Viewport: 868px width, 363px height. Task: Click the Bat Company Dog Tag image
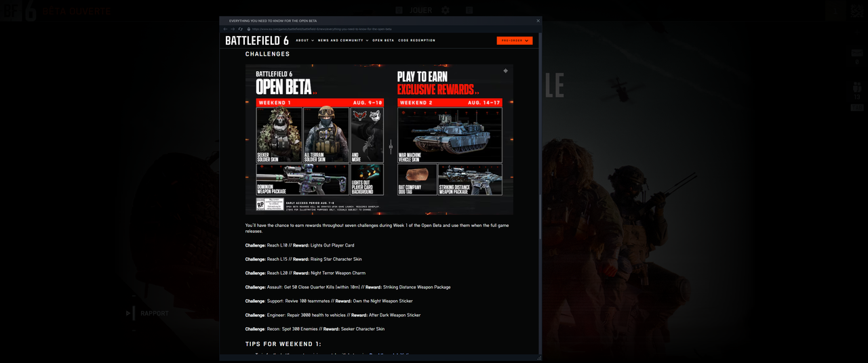417,179
